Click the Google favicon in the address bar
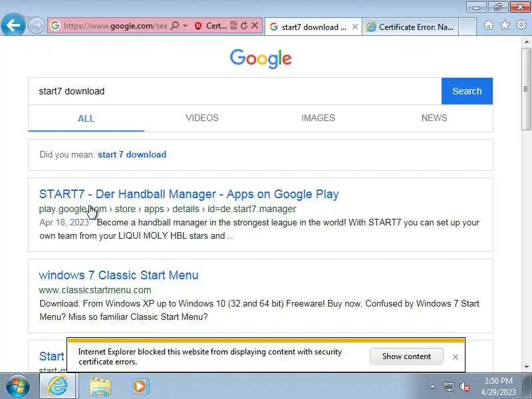Image resolution: width=532 pixels, height=399 pixels. tap(55, 25)
